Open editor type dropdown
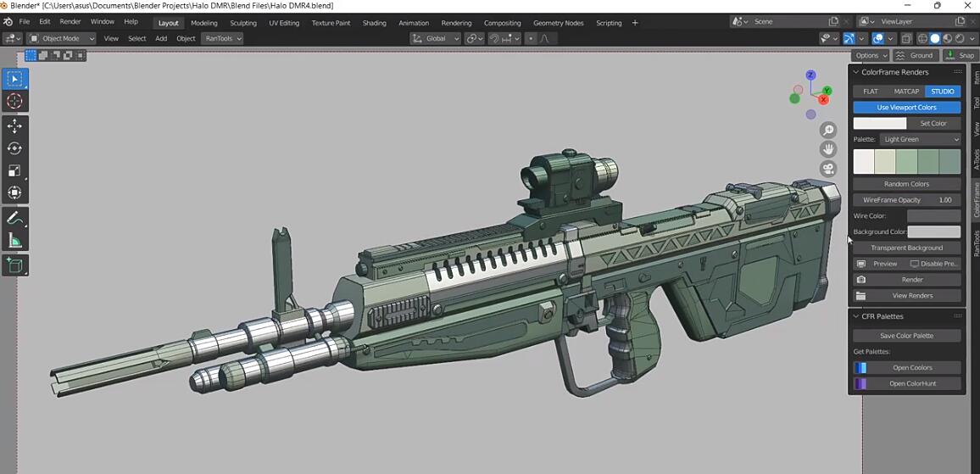980x474 pixels. (13, 38)
